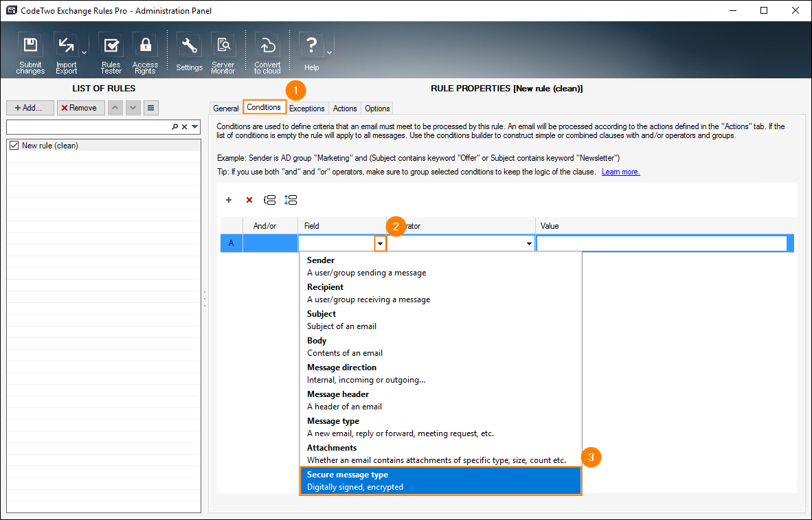
Task: Maximize the Administration Panel window
Action: (x=764, y=10)
